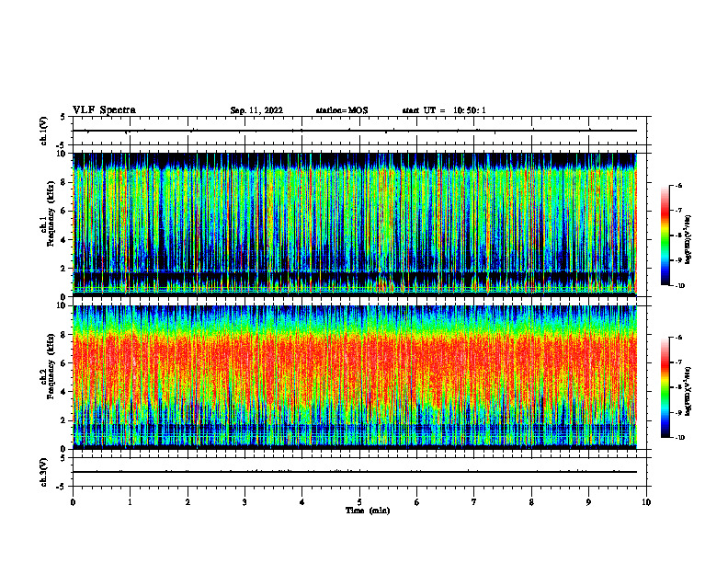This screenshot has height=563, width=728.
Task: Click time axis tick label 3
Action: coord(245,502)
